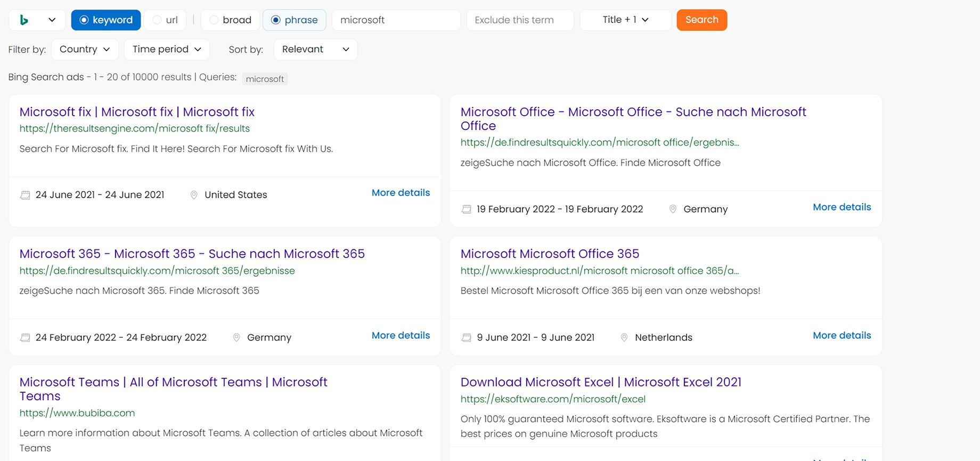Visit eksoftware.com microsoft excel URL
This screenshot has height=461, width=980.
point(553,399)
